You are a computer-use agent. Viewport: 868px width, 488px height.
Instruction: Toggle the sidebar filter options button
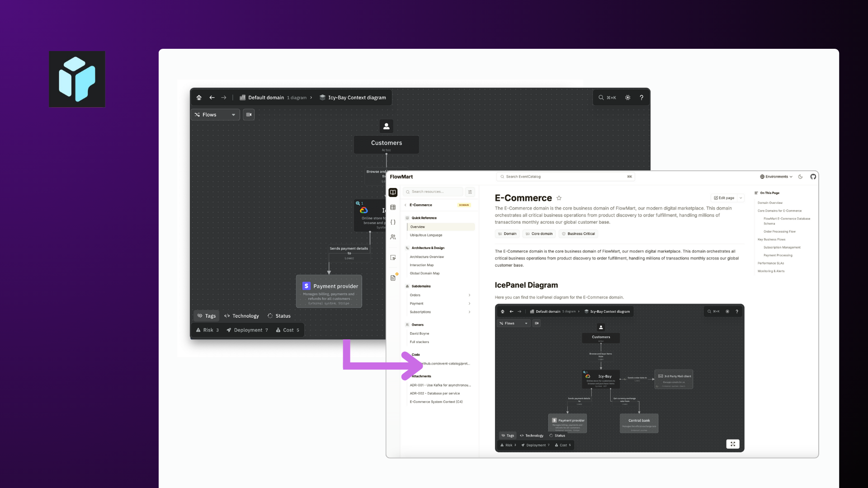coord(470,192)
